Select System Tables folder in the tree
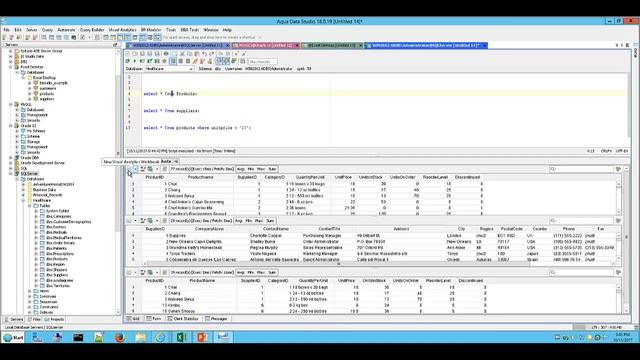640x360 pixels. [57, 211]
